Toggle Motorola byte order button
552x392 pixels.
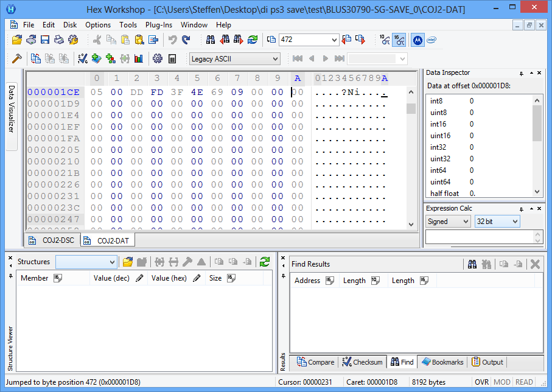[x=417, y=40]
